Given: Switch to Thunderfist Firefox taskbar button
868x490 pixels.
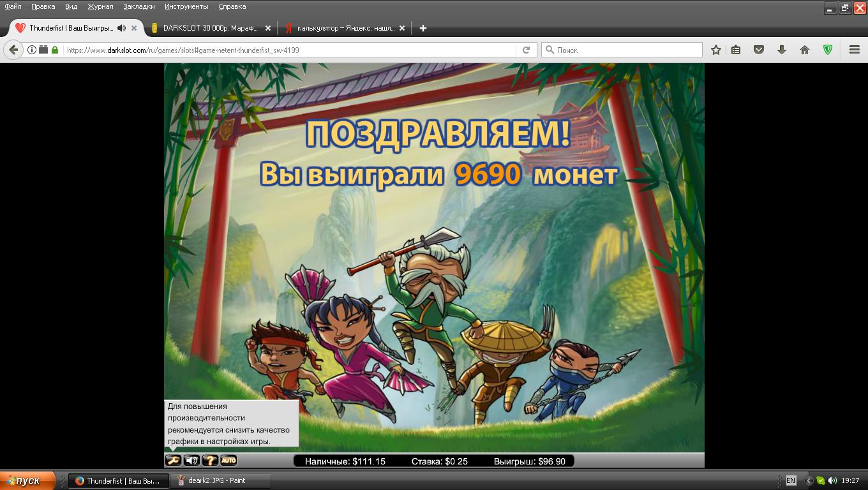Looking at the screenshot, I should 119,481.
